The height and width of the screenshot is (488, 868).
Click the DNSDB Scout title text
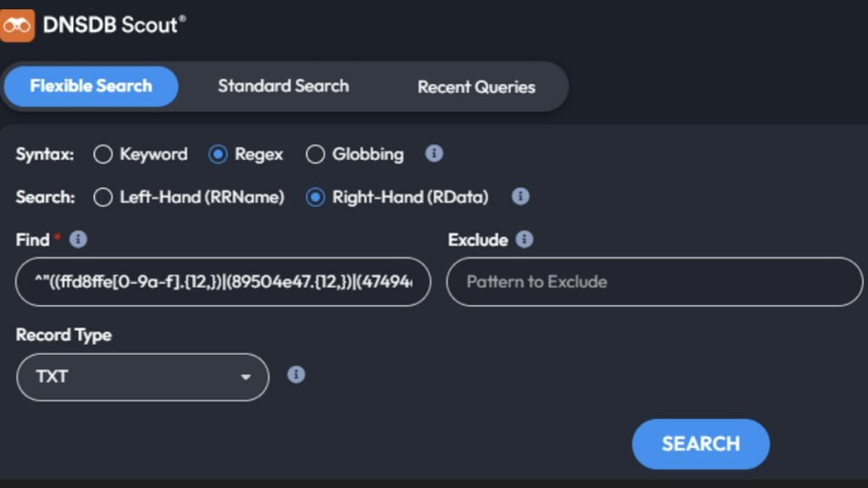pos(114,25)
